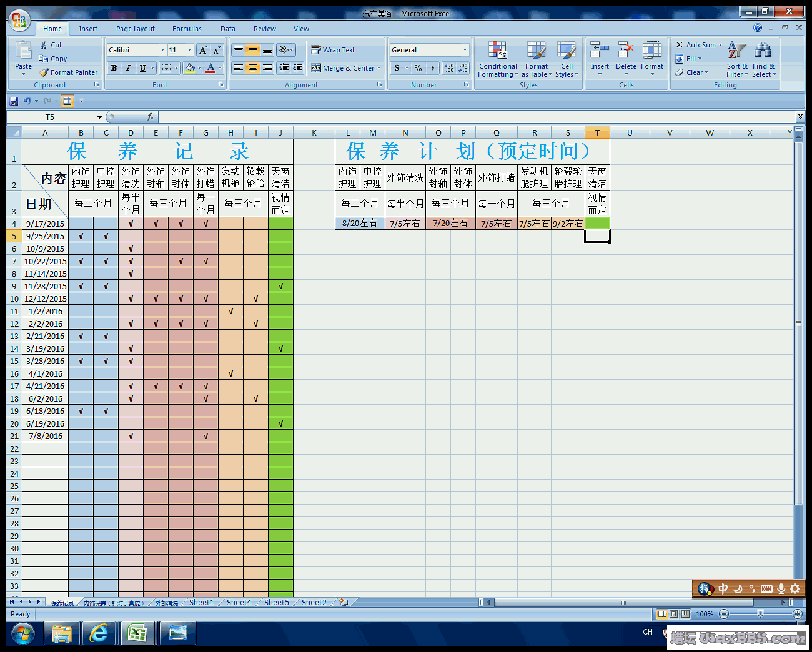This screenshot has height=652, width=812.
Task: Click the Increase Font Size icon
Action: pyautogui.click(x=203, y=50)
